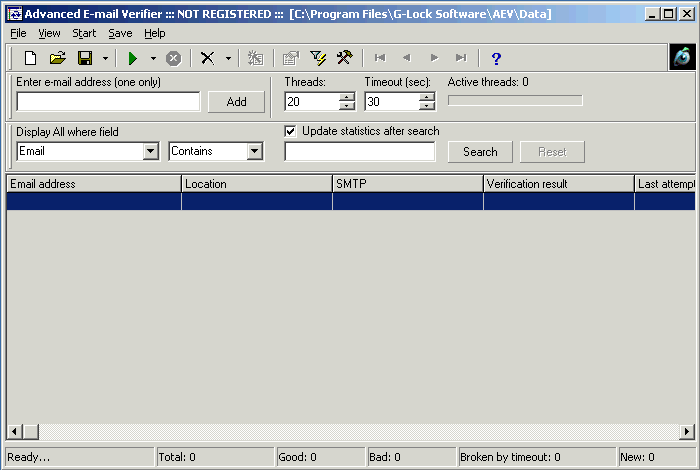
Task: Sort by Location column header
Action: pyautogui.click(x=257, y=184)
